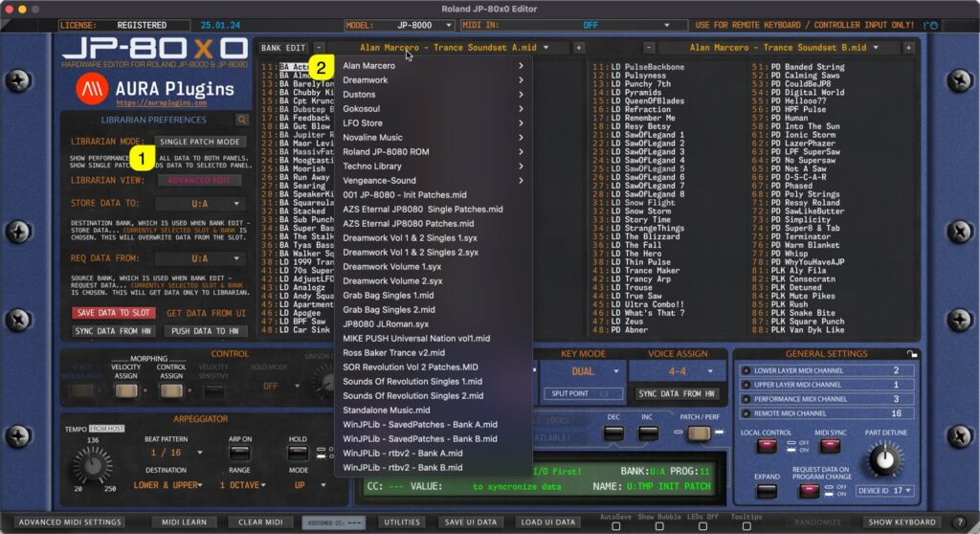Click the plus button right of Soundset B
Screen dimensions: 980x534
pyautogui.click(x=908, y=48)
